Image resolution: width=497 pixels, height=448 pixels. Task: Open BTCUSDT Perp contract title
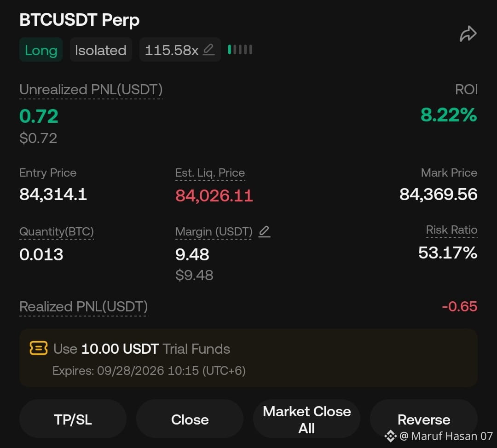click(79, 20)
